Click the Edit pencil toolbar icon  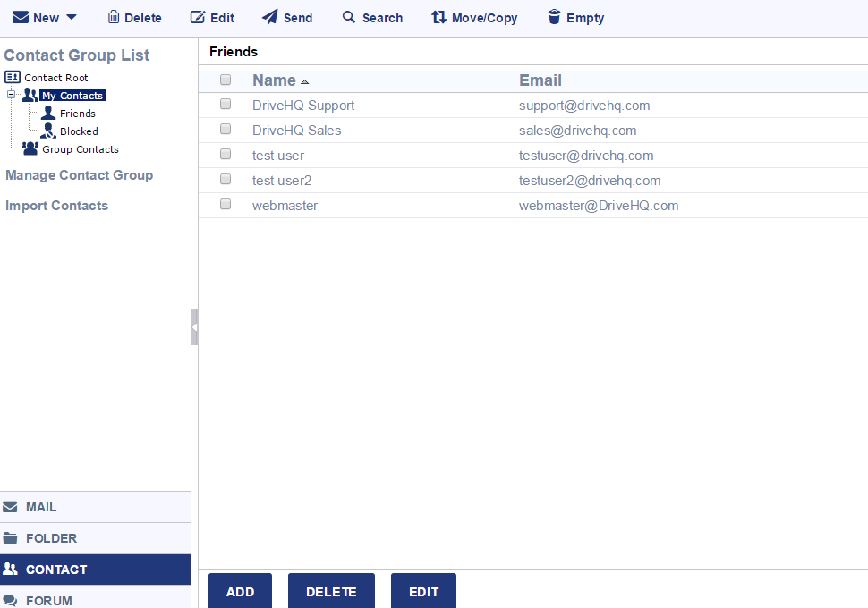point(197,17)
